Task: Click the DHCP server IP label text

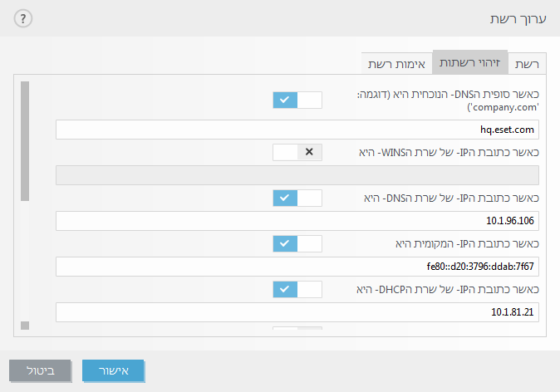Action: (448, 290)
